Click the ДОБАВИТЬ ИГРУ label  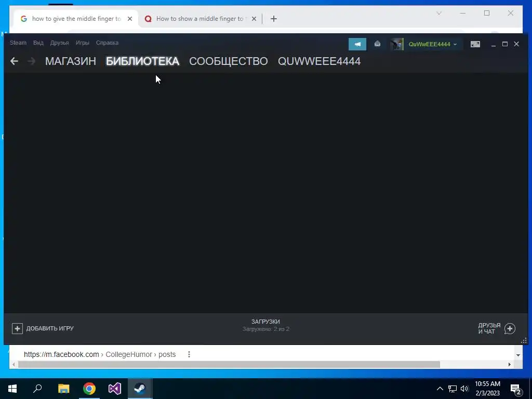click(50, 328)
